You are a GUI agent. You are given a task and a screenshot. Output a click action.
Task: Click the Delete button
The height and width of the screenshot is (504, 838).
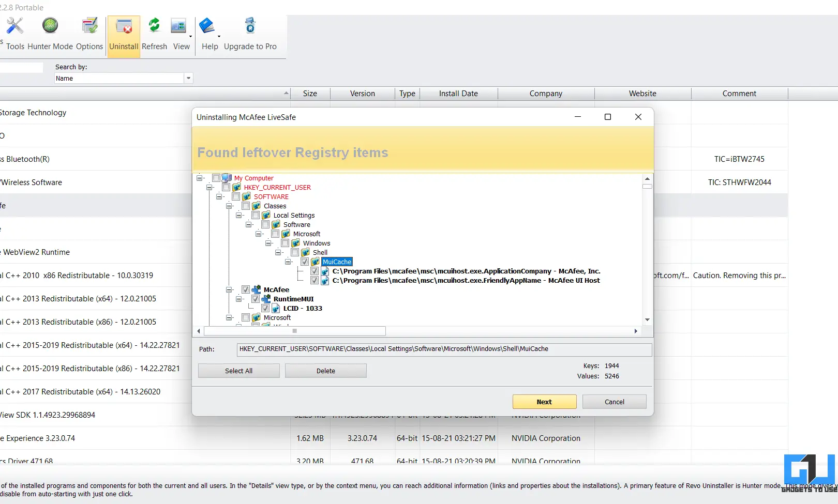326,371
